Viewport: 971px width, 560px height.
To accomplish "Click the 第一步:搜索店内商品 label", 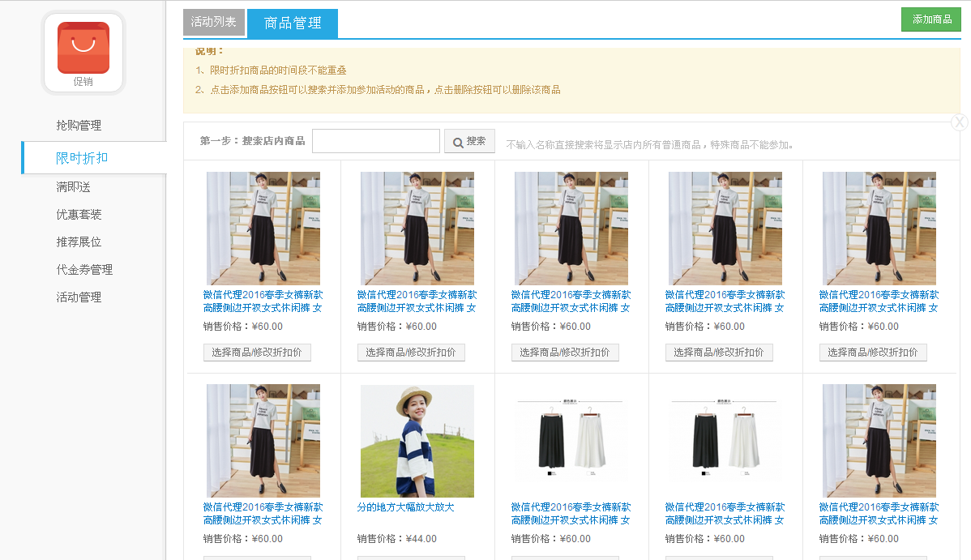I will click(253, 141).
